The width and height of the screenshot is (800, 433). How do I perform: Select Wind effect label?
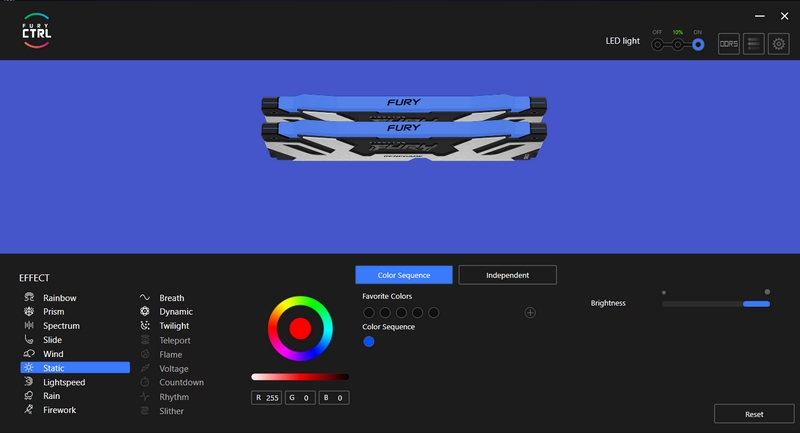[53, 354]
